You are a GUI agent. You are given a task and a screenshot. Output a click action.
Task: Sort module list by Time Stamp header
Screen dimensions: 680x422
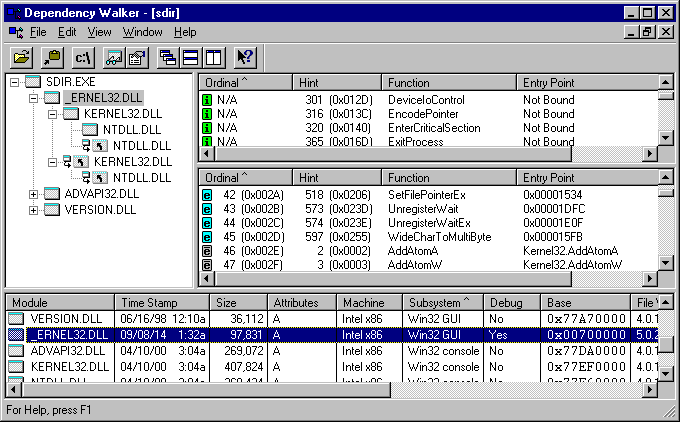coord(162,303)
